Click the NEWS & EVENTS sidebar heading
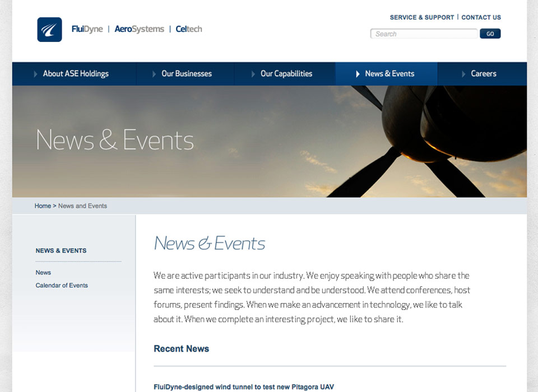This screenshot has width=538, height=392. [61, 251]
